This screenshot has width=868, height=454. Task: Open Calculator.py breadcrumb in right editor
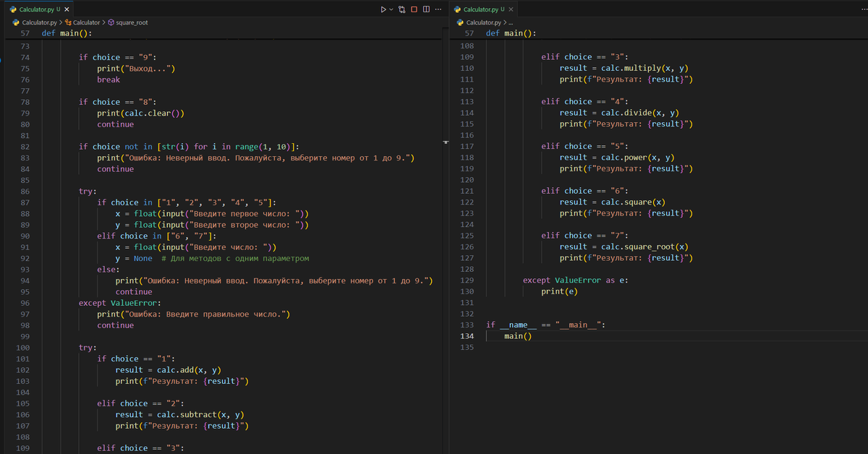tap(484, 22)
